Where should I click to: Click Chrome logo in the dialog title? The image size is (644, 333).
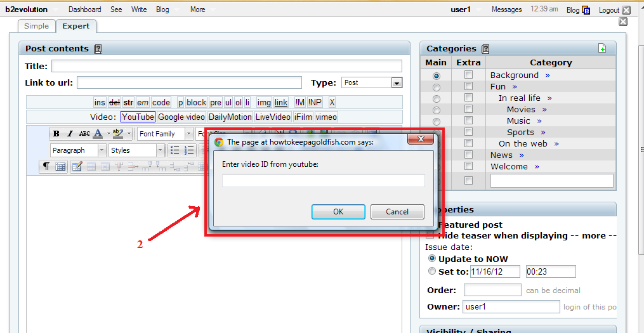[x=219, y=142]
